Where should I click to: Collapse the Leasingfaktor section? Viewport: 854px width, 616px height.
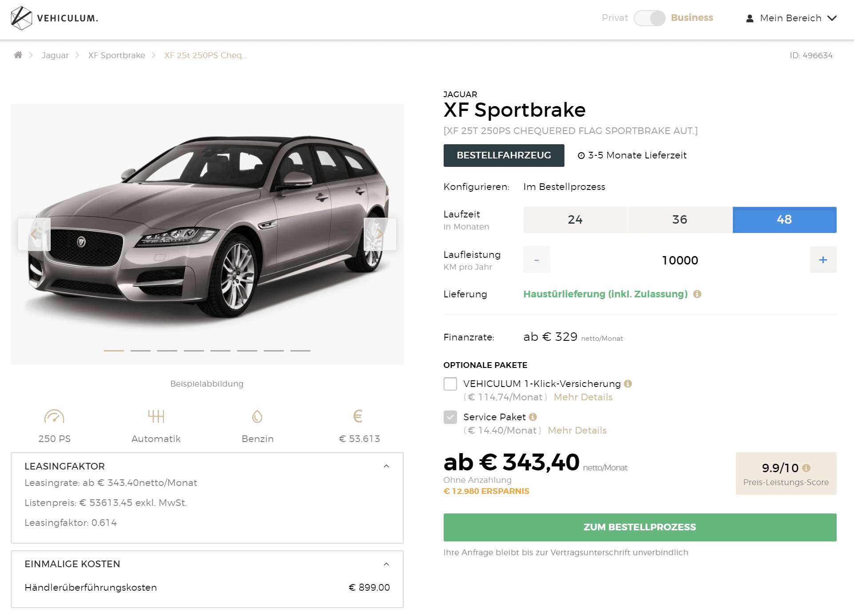coord(386,466)
